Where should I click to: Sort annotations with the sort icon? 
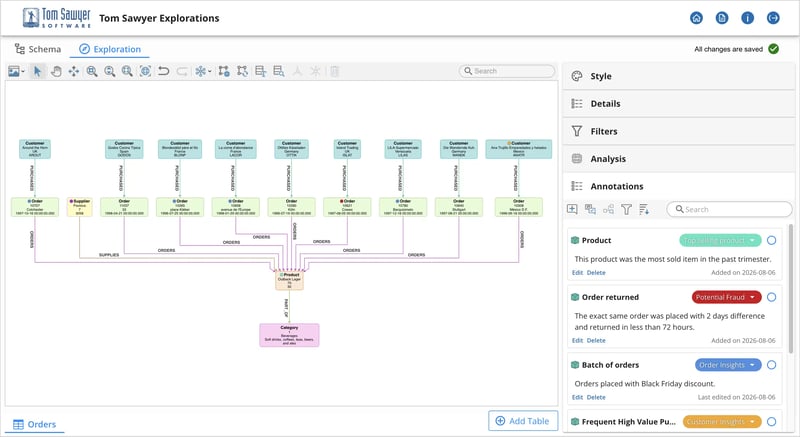click(x=644, y=209)
